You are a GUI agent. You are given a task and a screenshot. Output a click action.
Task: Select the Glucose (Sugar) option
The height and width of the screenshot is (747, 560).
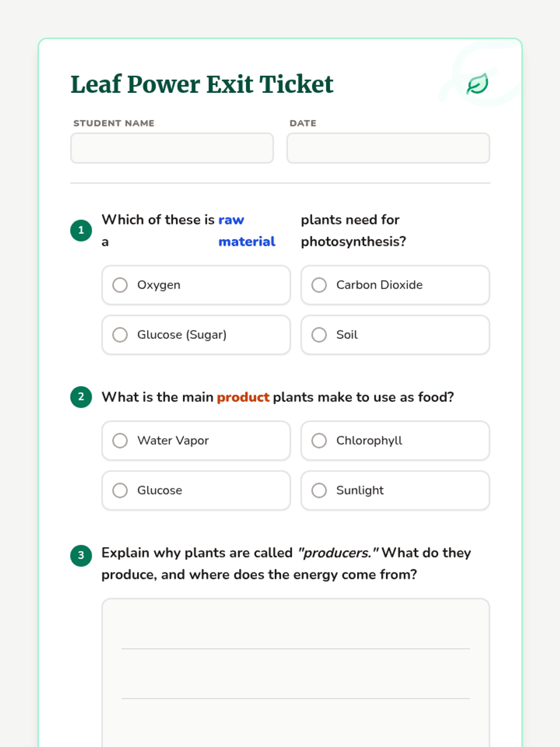point(120,335)
